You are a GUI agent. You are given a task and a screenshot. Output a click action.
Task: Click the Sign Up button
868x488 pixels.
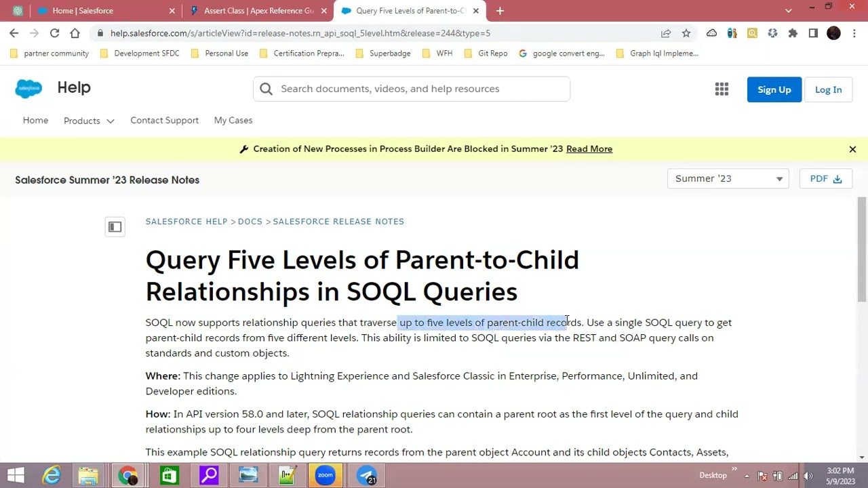[774, 89]
